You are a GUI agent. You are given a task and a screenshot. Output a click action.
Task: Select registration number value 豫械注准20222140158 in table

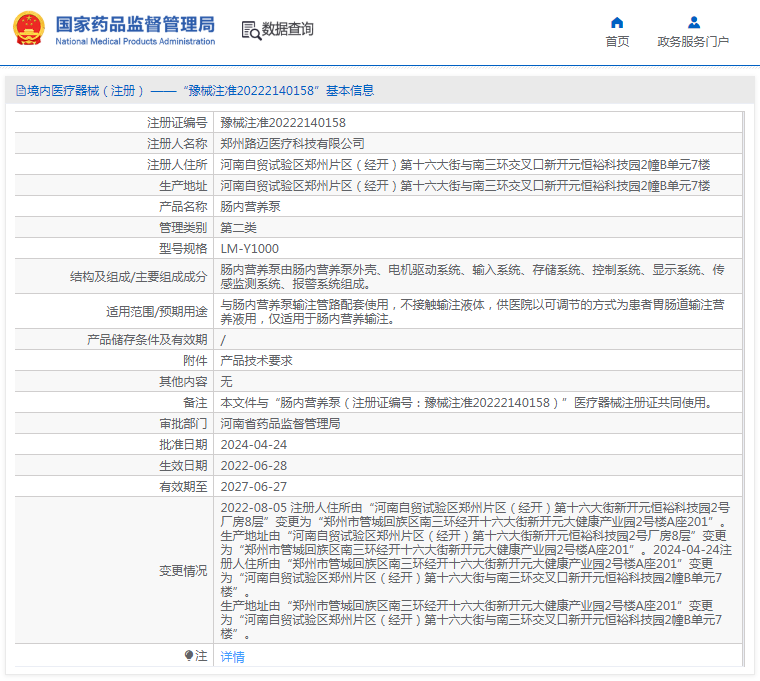click(283, 123)
